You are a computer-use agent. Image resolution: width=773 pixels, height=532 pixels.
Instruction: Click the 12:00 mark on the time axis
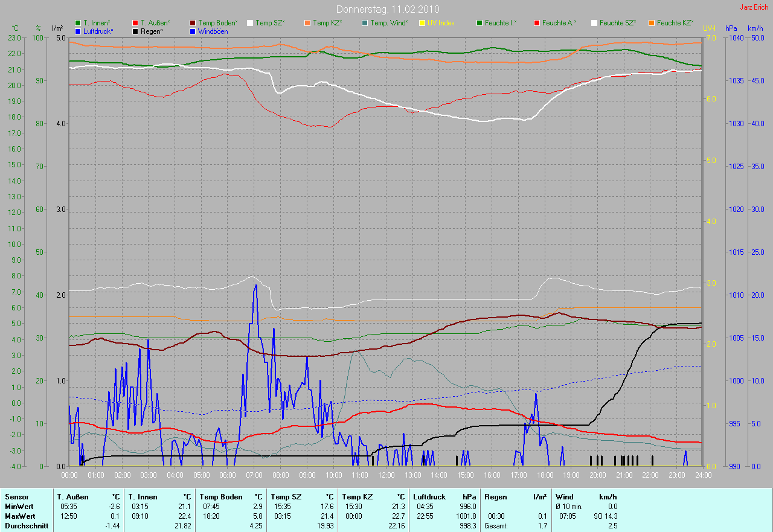(386, 475)
